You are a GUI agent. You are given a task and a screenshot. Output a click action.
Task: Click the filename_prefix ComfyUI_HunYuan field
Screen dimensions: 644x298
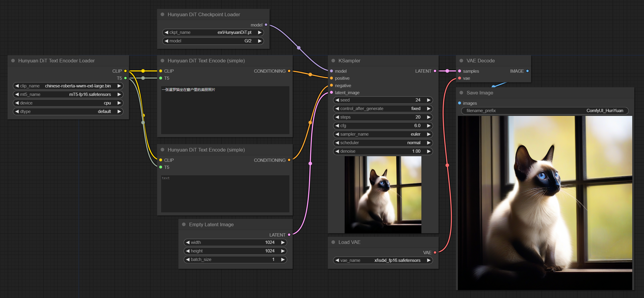pos(545,111)
